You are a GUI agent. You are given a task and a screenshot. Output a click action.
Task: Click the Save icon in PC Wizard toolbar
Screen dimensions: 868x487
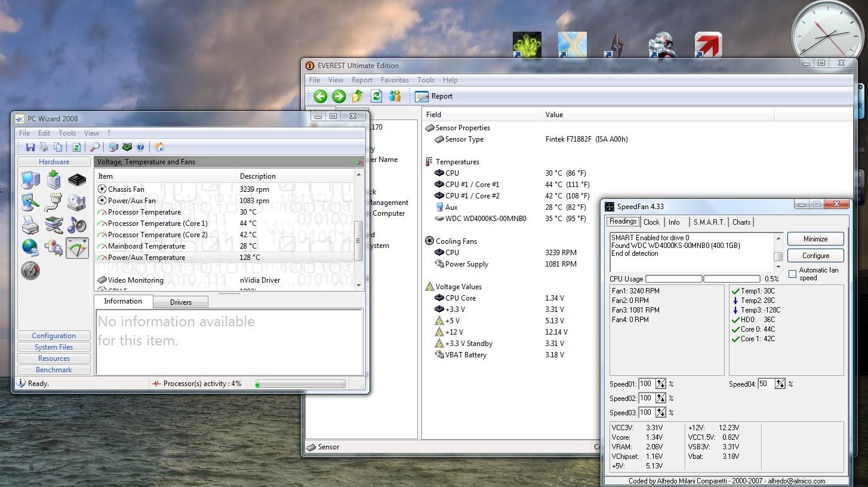(30, 147)
